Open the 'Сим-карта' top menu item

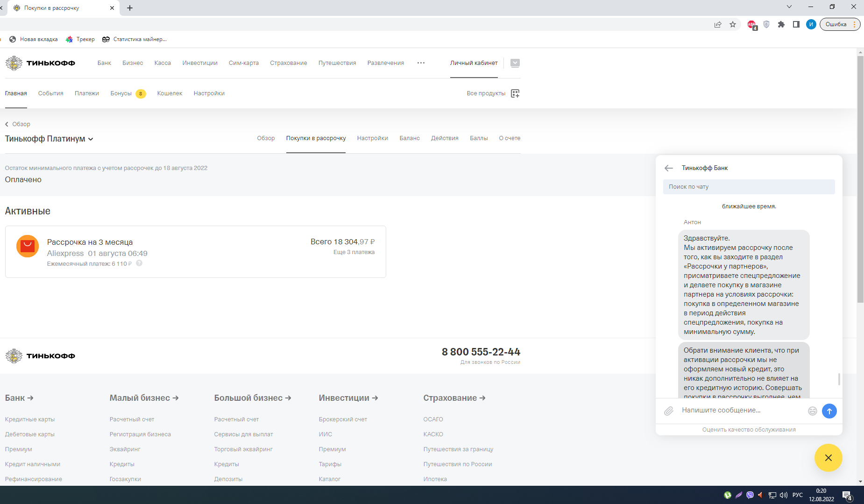pyautogui.click(x=244, y=63)
